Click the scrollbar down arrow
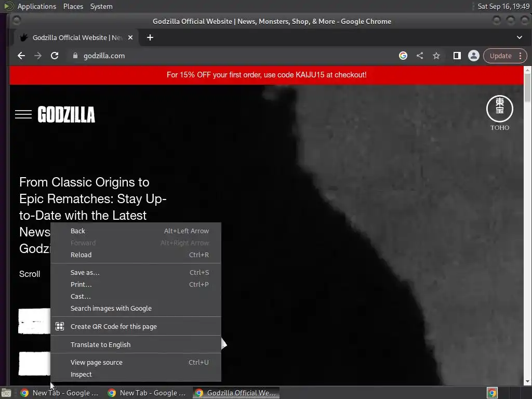The height and width of the screenshot is (399, 532). 527,381
